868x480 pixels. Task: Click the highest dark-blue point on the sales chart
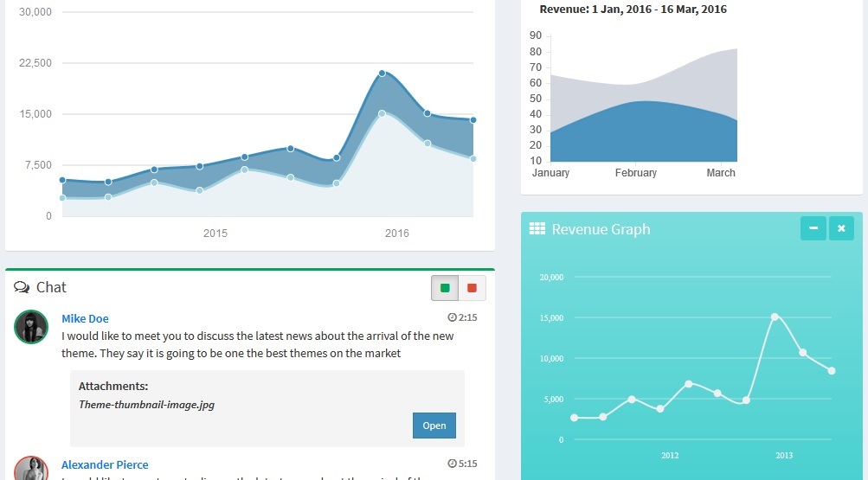coord(382,74)
